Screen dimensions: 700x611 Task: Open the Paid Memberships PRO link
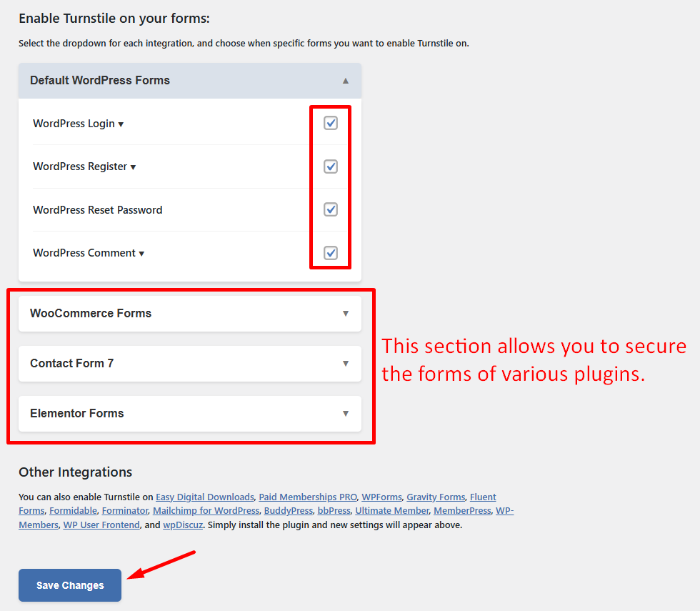click(308, 497)
